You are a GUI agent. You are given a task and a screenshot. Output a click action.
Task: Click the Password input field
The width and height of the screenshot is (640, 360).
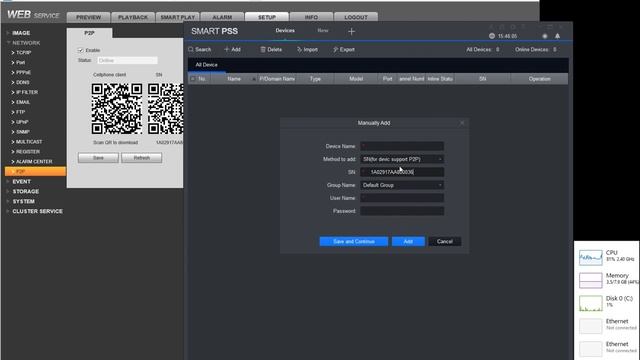(x=402, y=211)
